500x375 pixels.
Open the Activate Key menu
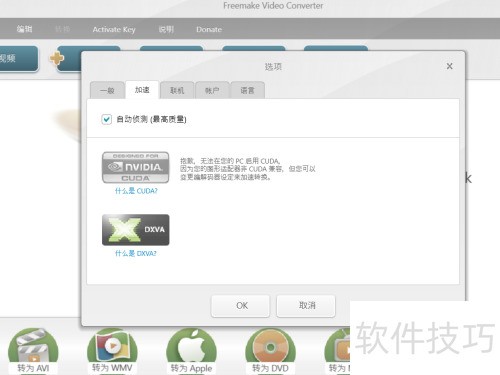coord(114,29)
